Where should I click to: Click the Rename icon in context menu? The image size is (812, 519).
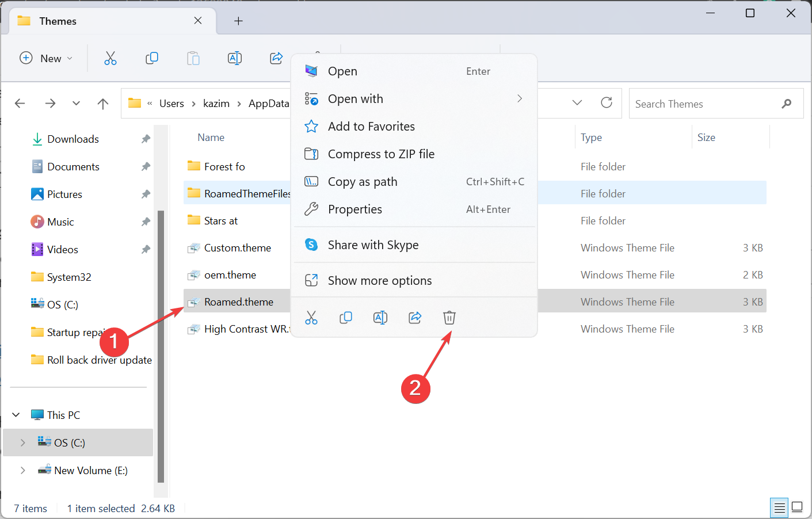(x=380, y=318)
